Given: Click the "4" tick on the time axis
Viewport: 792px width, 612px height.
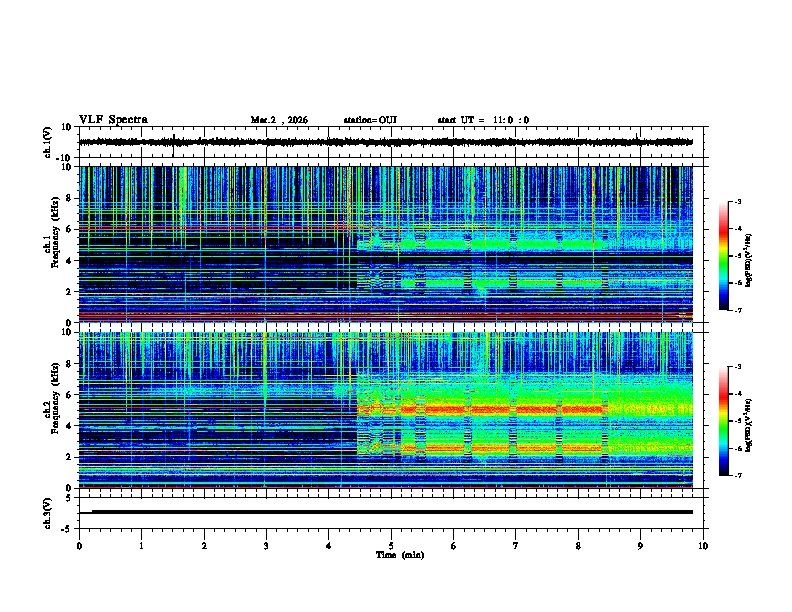Looking at the screenshot, I should (x=329, y=546).
